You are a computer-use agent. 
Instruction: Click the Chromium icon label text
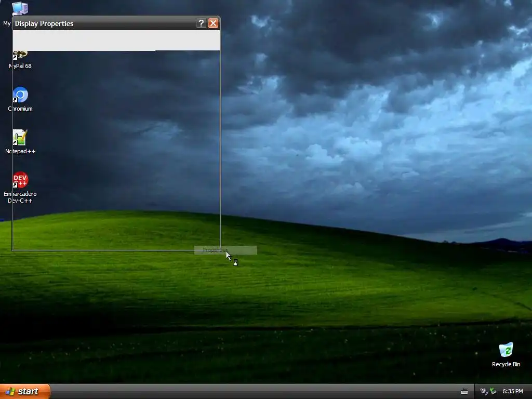[x=20, y=109]
